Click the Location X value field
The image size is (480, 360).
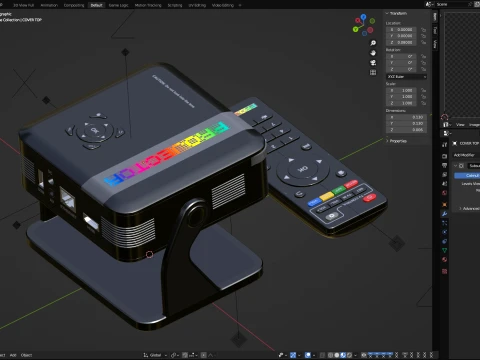[401, 30]
